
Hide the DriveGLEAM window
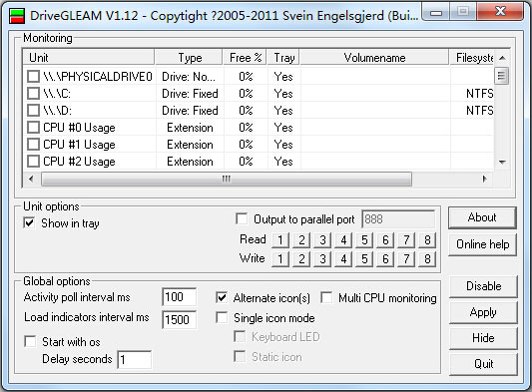point(483,338)
